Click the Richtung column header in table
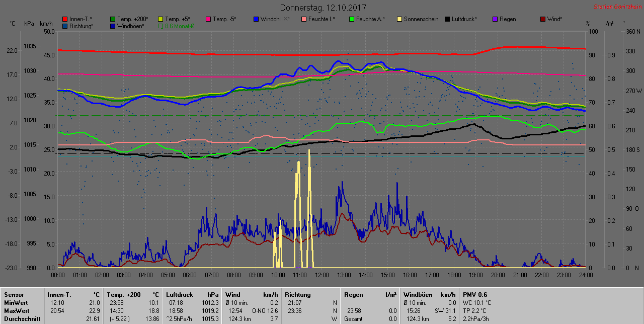 298,295
